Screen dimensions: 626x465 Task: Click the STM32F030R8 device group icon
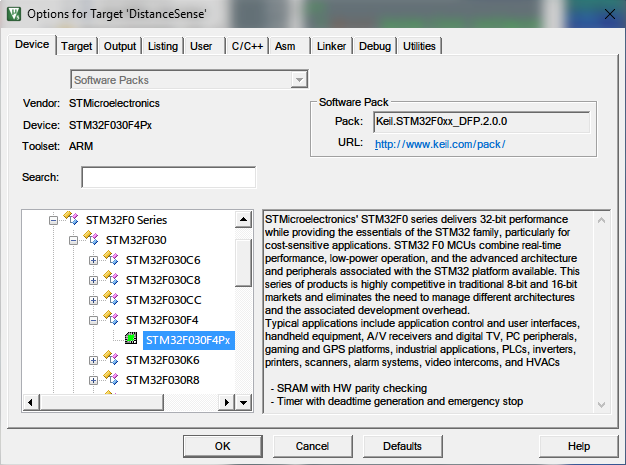pyautogui.click(x=111, y=378)
